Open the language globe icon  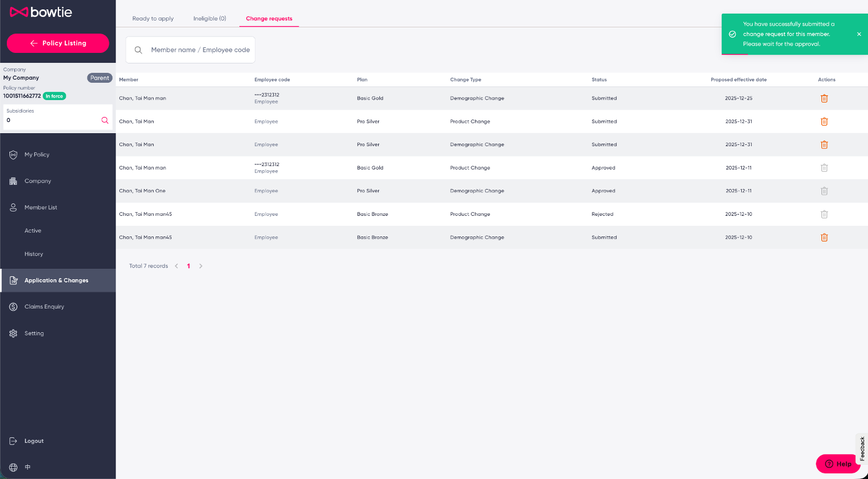(12, 467)
